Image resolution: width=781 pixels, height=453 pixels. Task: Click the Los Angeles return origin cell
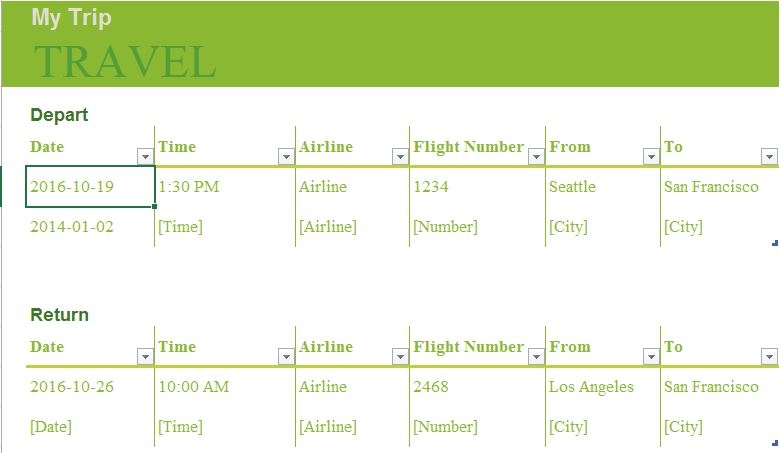point(602,387)
